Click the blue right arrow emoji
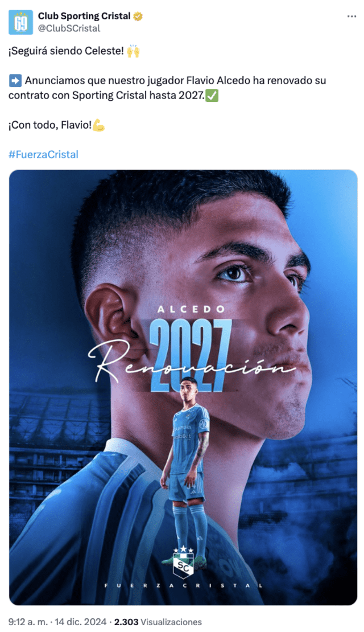This screenshot has width=364, height=632. click(15, 81)
